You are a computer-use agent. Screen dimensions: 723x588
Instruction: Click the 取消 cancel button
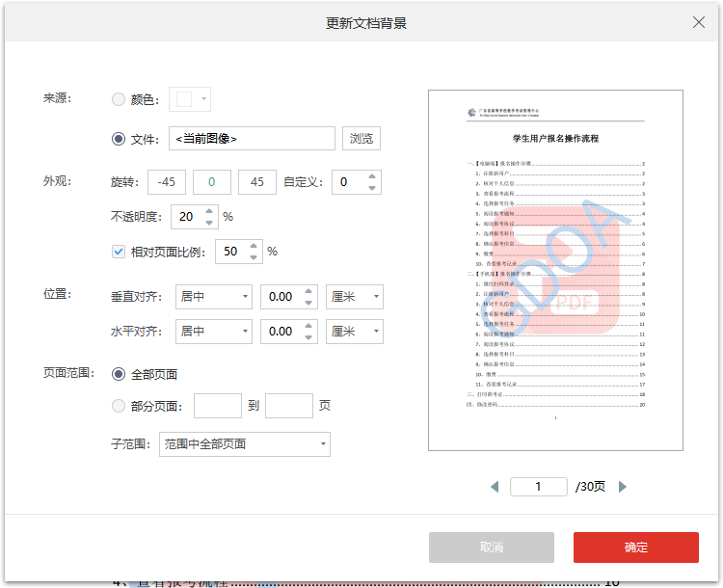[x=492, y=548]
